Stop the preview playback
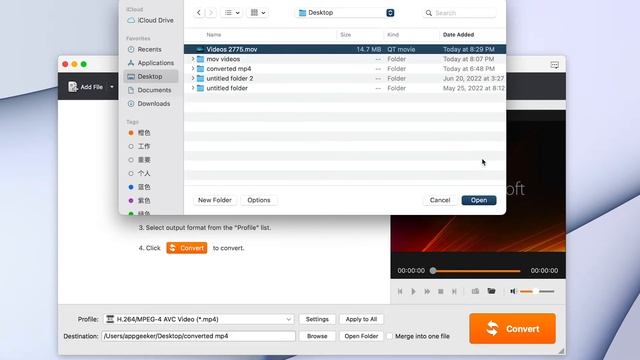The height and width of the screenshot is (360, 640). 440,291
